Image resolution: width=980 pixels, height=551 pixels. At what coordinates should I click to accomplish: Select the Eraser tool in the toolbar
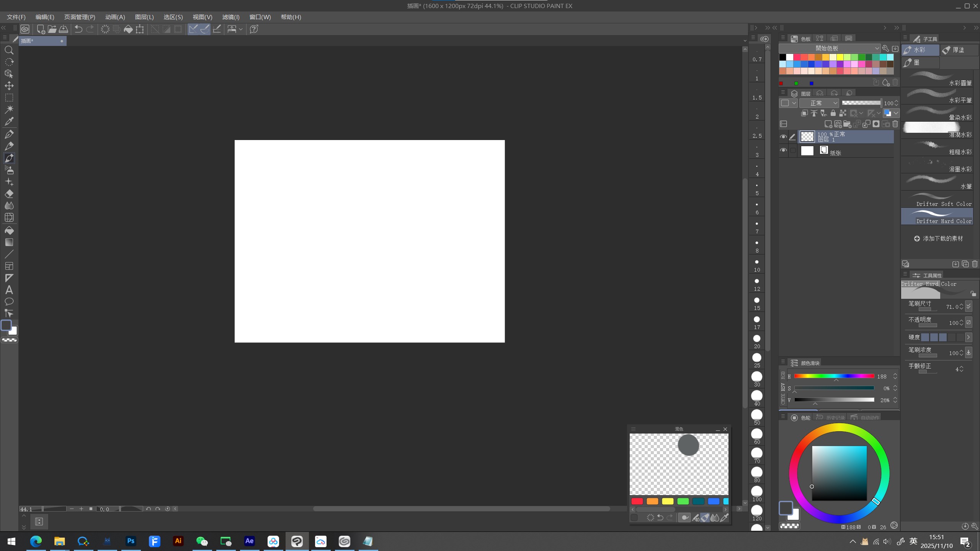coord(9,194)
